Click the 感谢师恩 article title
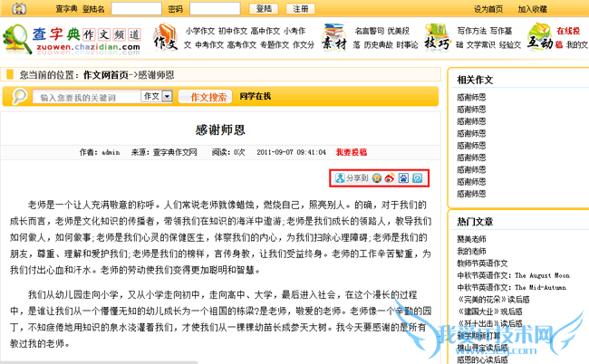589x364 pixels. 220,129
